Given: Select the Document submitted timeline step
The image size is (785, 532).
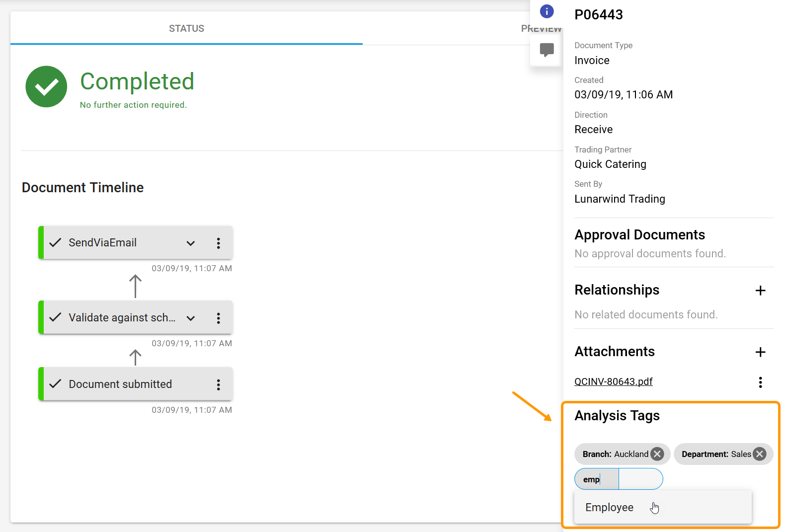Looking at the screenshot, I should pyautogui.click(x=136, y=384).
